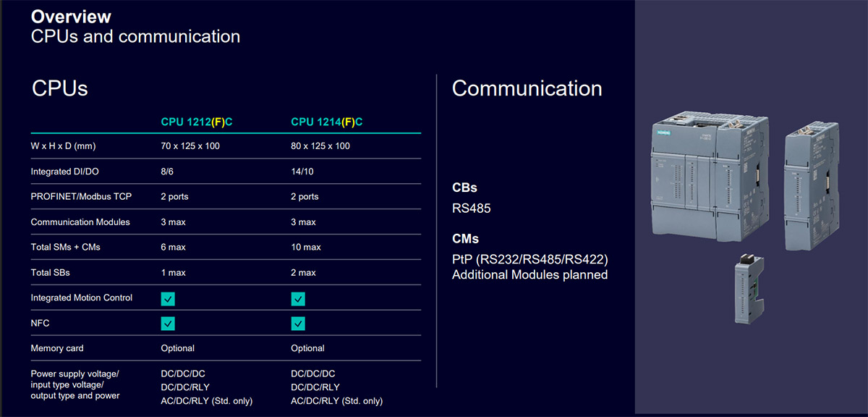Click the "1 max" Total SBs value
The width and height of the screenshot is (868, 417).
(173, 273)
